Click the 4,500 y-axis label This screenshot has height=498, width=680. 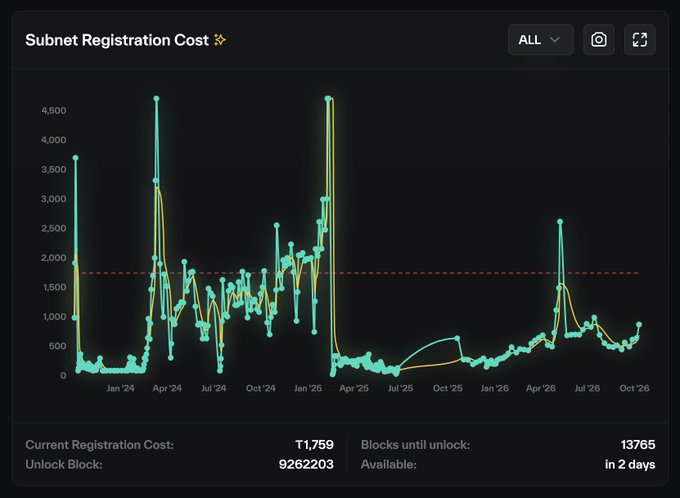pyautogui.click(x=54, y=111)
